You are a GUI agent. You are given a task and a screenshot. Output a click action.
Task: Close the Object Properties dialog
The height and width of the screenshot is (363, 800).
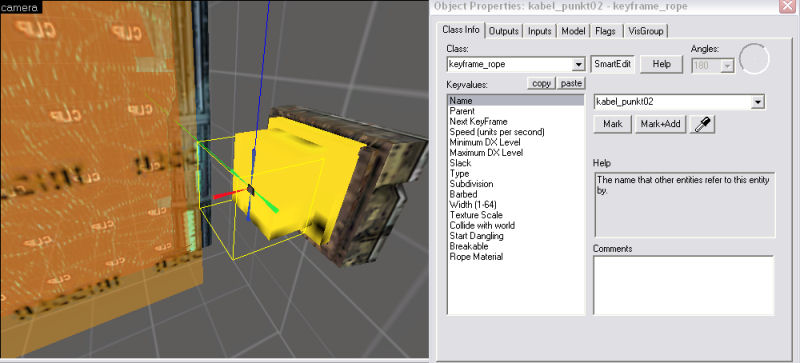click(x=787, y=6)
